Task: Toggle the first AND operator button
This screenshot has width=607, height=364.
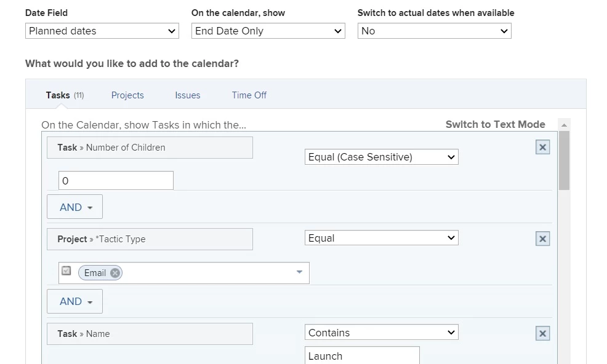Action: click(74, 207)
